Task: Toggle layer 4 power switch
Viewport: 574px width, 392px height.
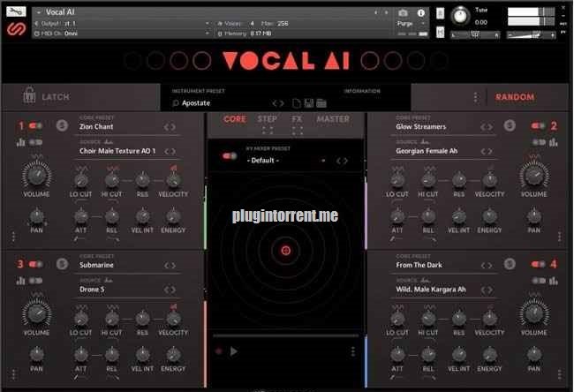Action: point(538,264)
